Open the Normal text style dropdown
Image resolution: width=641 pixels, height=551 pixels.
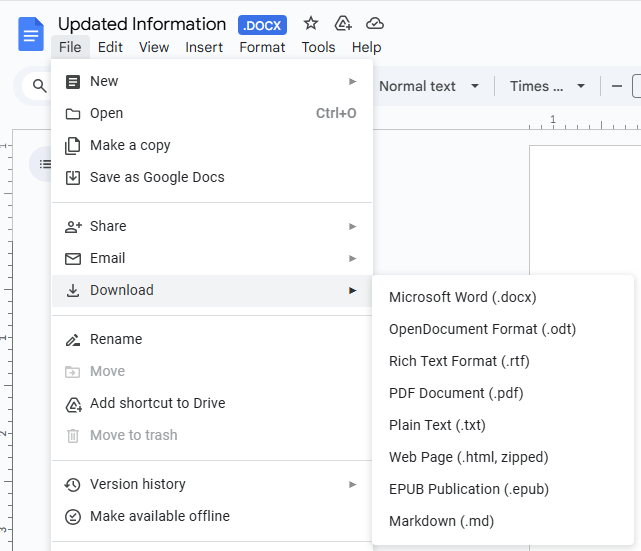(429, 86)
